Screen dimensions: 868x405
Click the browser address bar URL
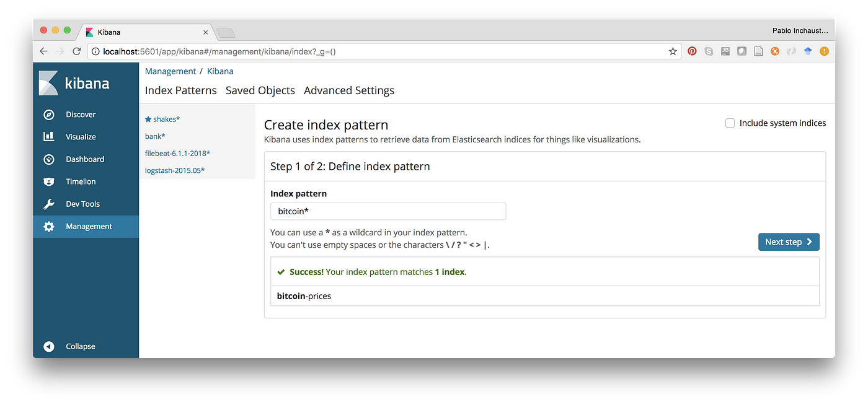(219, 51)
